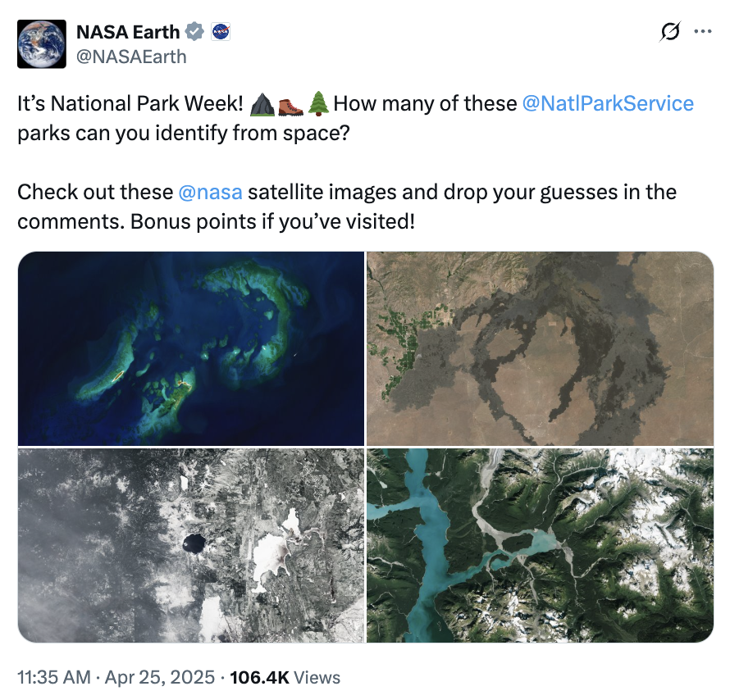Click the evergreen tree emoji
This screenshot has width=730, height=700.
pyautogui.click(x=319, y=104)
